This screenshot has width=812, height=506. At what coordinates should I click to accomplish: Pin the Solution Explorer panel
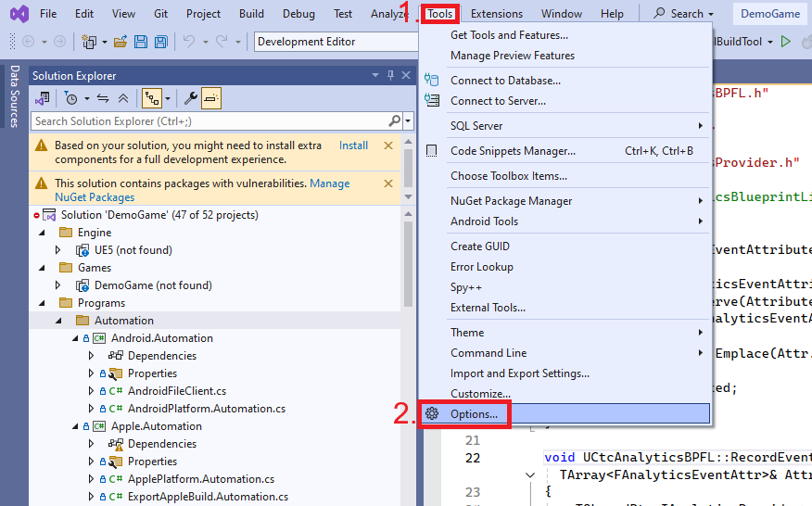coord(390,75)
